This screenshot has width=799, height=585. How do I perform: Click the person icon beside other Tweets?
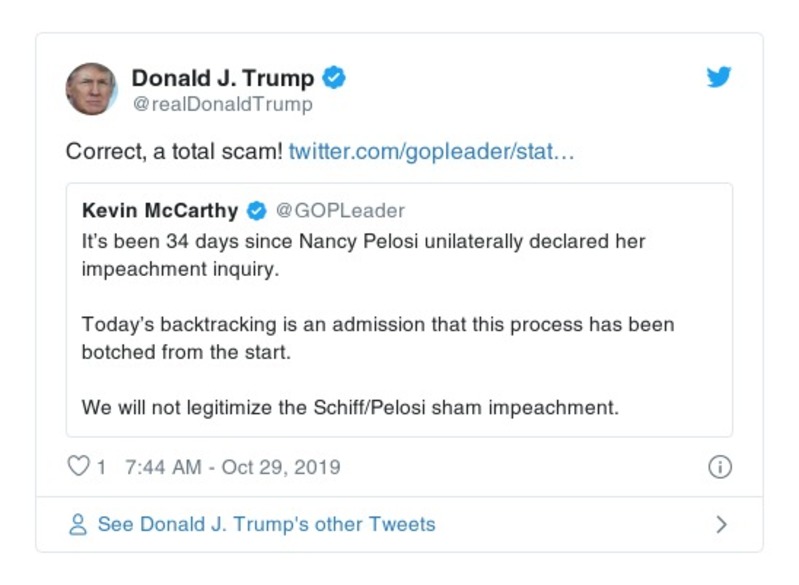click(x=78, y=525)
